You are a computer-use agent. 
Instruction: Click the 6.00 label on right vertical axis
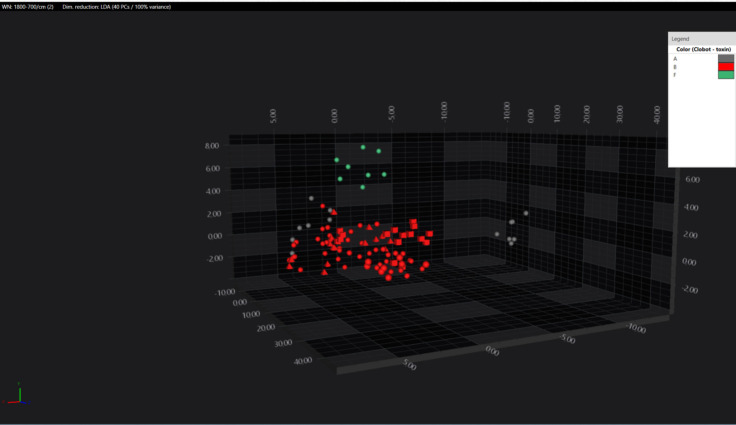pos(692,179)
